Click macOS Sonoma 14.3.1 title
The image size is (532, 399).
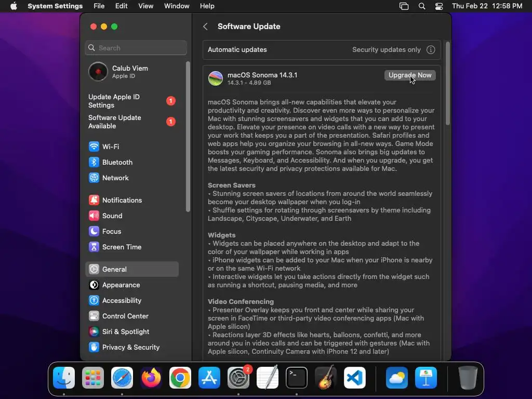[262, 75]
